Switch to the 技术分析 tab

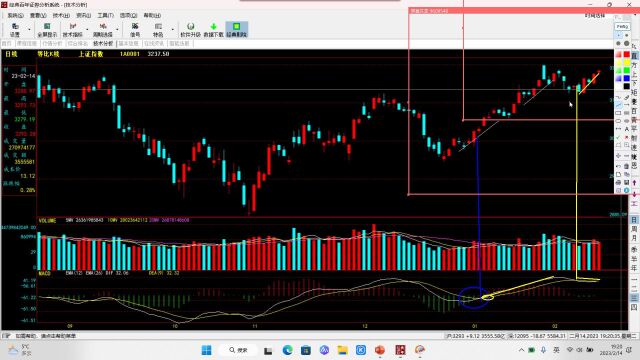103,43
